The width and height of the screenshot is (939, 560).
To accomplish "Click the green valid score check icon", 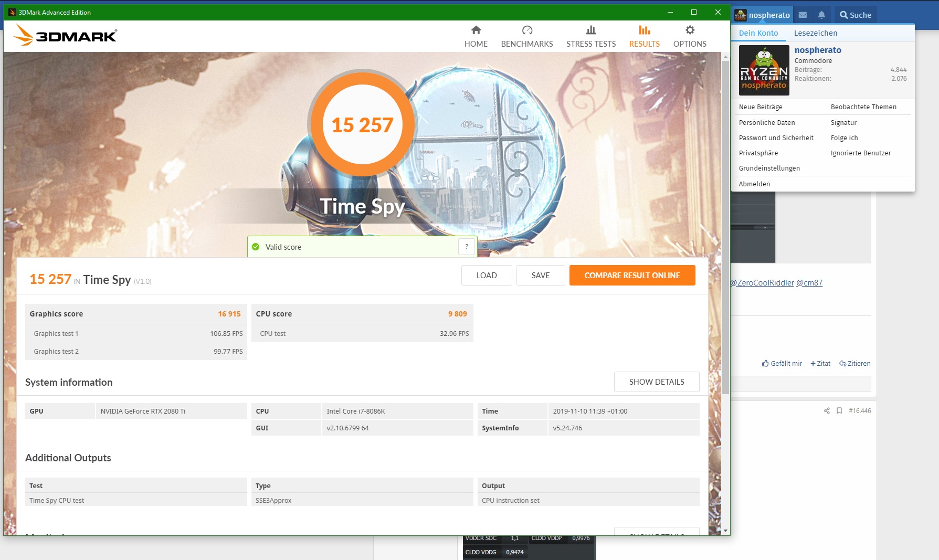I will (256, 247).
